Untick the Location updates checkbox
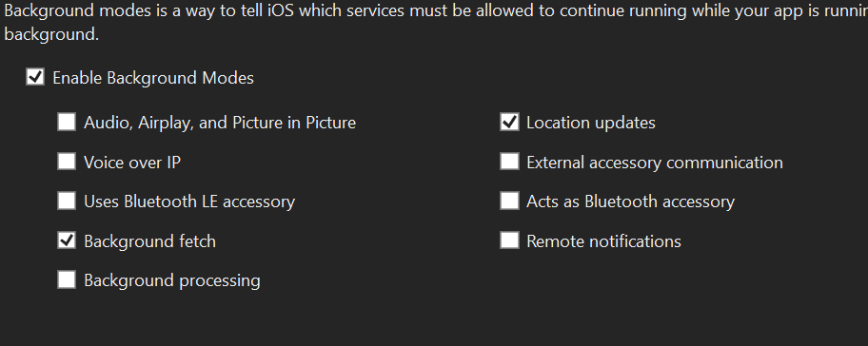 tap(509, 122)
